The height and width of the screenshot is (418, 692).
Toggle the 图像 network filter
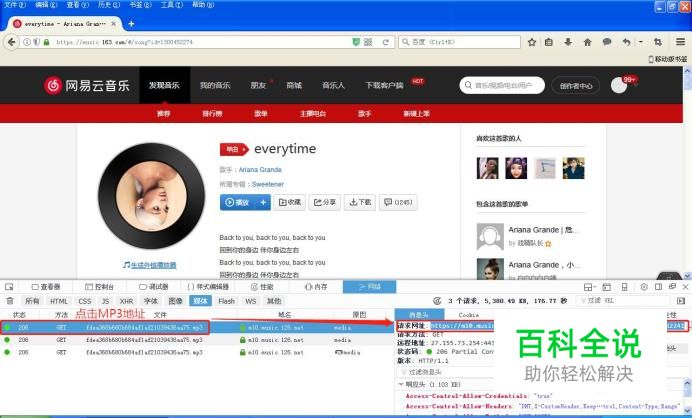tap(175, 301)
